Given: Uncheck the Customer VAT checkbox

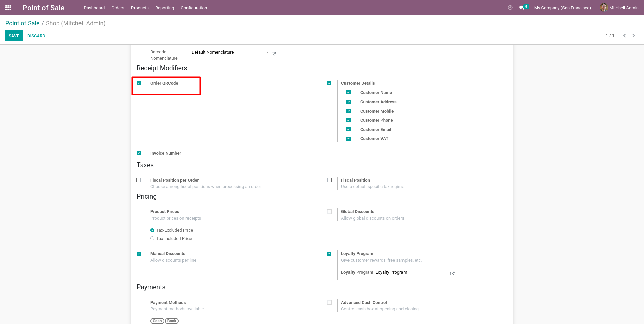Looking at the screenshot, I should [348, 139].
